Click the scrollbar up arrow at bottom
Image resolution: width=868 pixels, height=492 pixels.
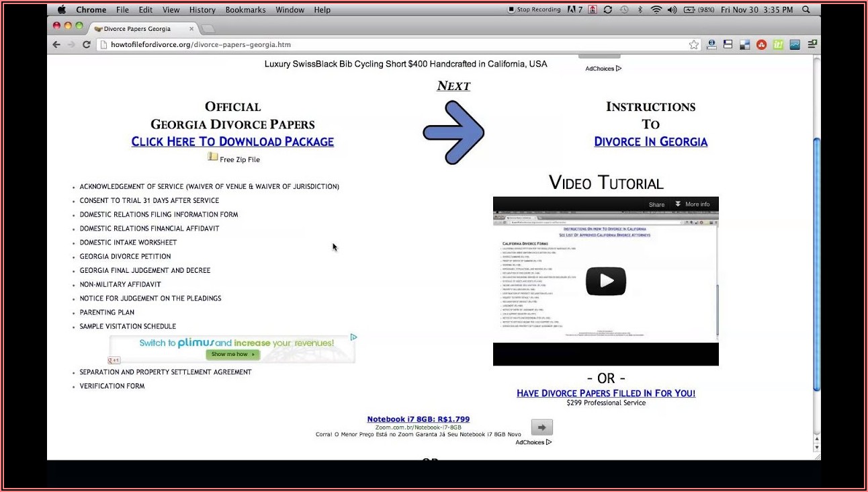click(817, 438)
